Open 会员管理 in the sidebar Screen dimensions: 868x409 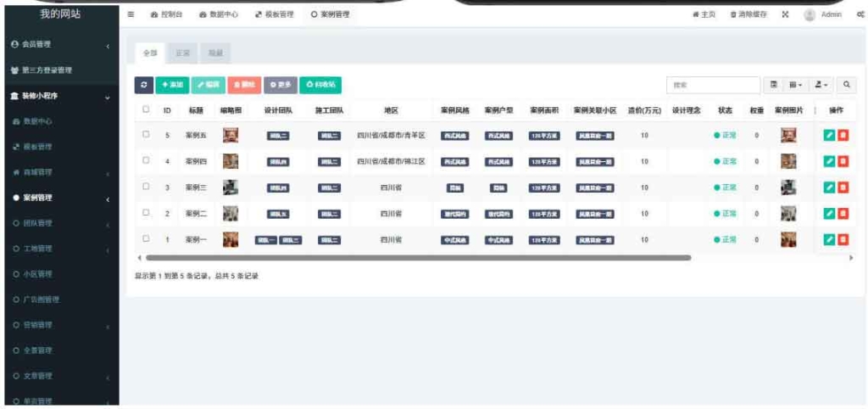[x=61, y=44]
